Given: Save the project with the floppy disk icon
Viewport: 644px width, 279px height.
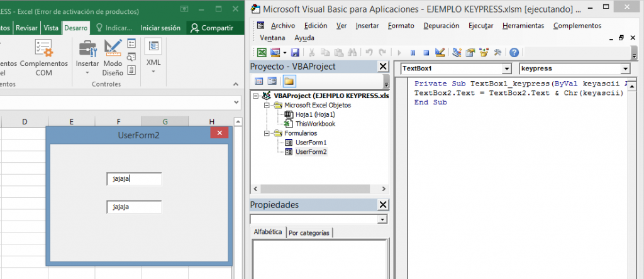Looking at the screenshot, I should 295,53.
